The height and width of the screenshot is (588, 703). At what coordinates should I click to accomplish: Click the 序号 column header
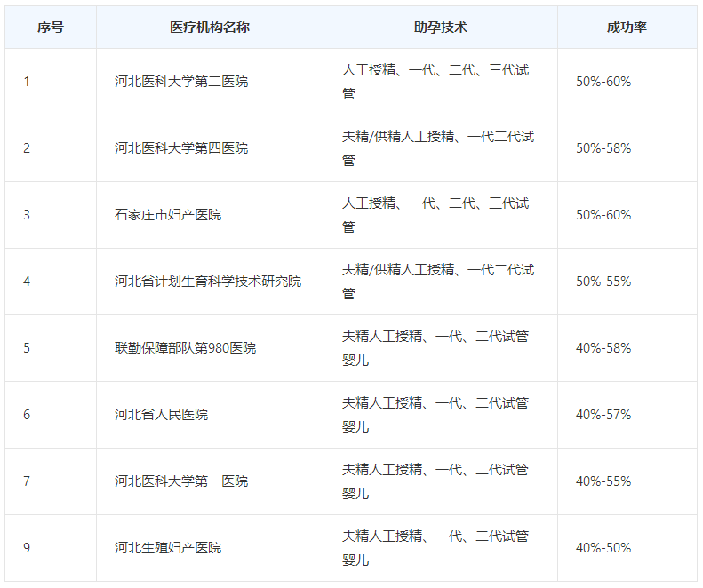point(50,28)
